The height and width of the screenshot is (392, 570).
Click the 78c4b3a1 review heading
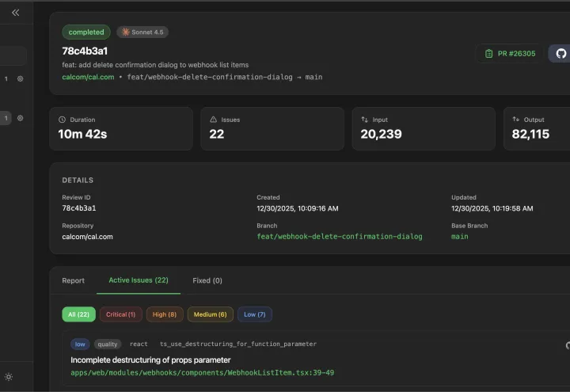(x=85, y=51)
